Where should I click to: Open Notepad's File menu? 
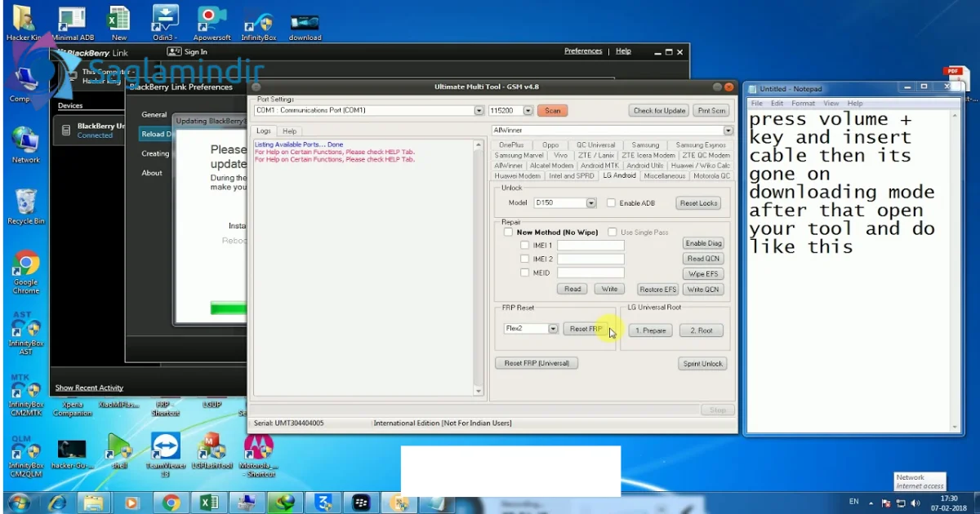tap(756, 104)
